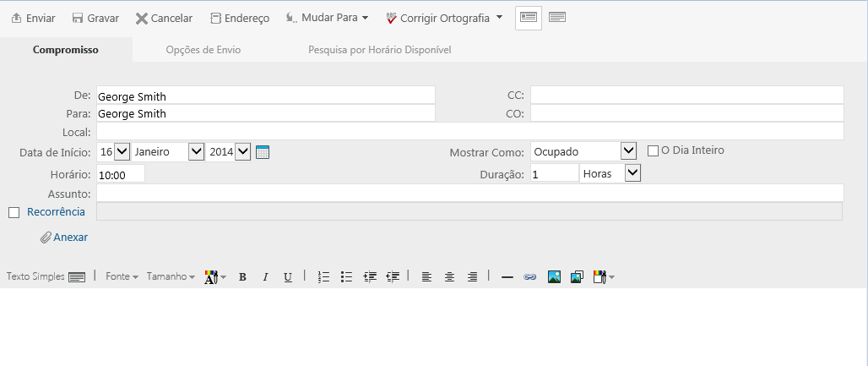Apply underline formatting
The width and height of the screenshot is (868, 366).
[288, 276]
